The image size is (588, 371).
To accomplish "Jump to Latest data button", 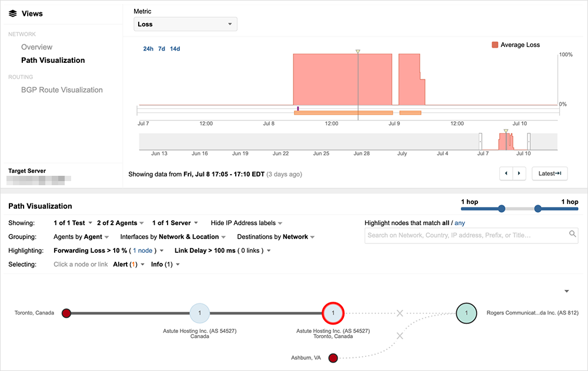I will pos(549,173).
